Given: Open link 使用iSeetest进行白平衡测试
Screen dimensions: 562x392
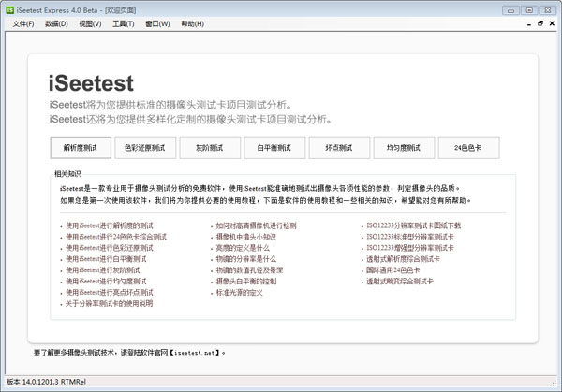Looking at the screenshot, I should point(106,259).
